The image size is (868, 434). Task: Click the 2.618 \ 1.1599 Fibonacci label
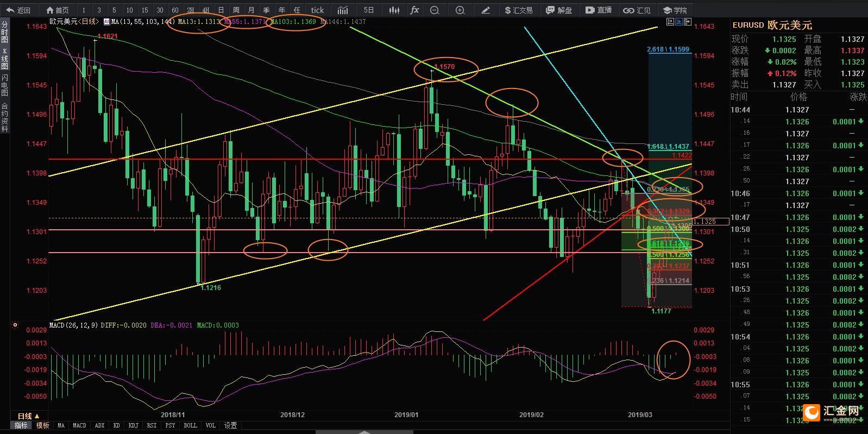(668, 49)
